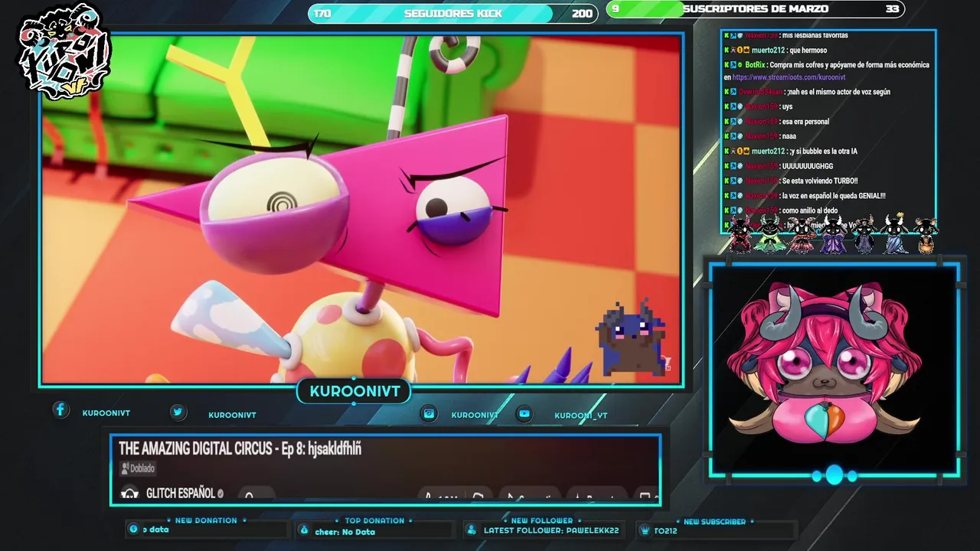Click the 'TOP DONATION' label
The width and height of the screenshot is (980, 551).
point(374,521)
